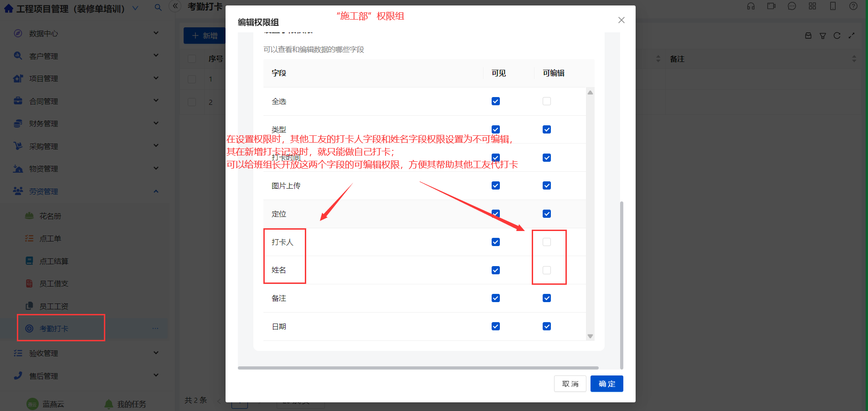Viewport: 868px width, 411px height.
Task: Uncheck 类型 editable checkbox
Action: 547,129
